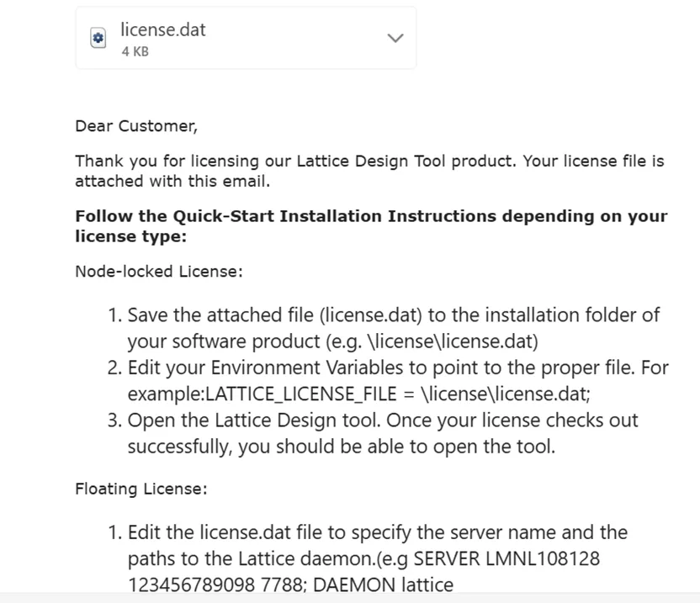Image resolution: width=700 pixels, height=603 pixels.
Task: Click the "Node-locked License:" heading
Action: tap(159, 271)
